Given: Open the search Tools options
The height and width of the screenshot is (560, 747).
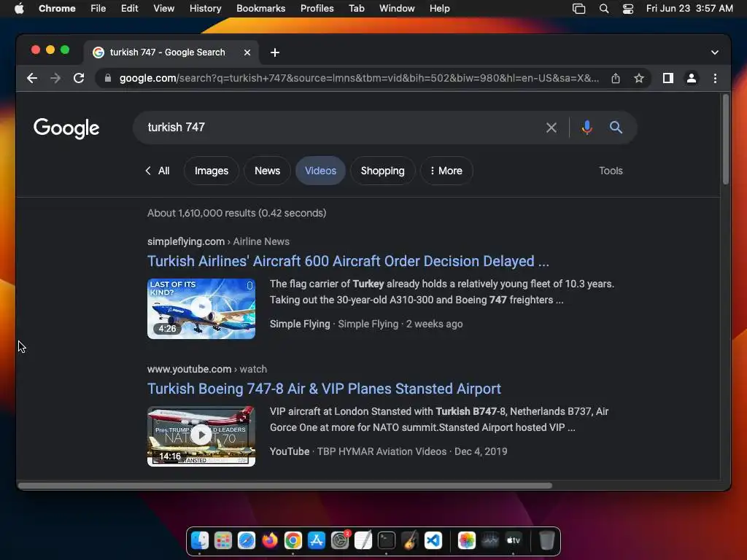Looking at the screenshot, I should (611, 171).
